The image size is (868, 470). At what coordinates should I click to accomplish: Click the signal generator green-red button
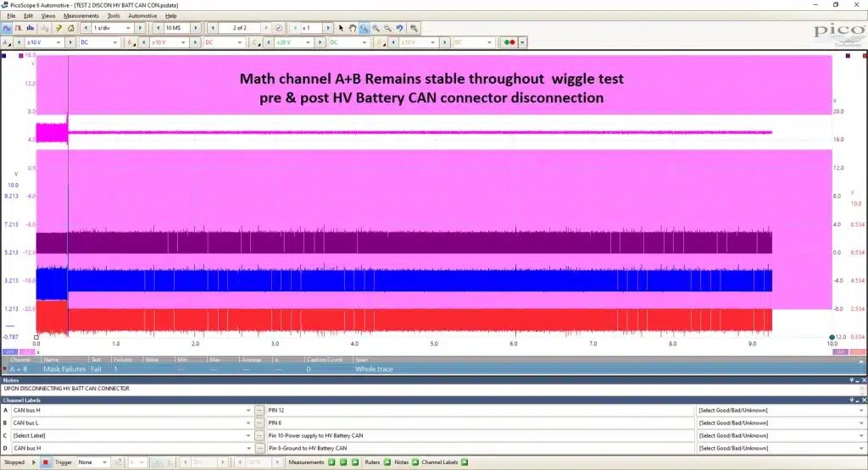tap(509, 42)
